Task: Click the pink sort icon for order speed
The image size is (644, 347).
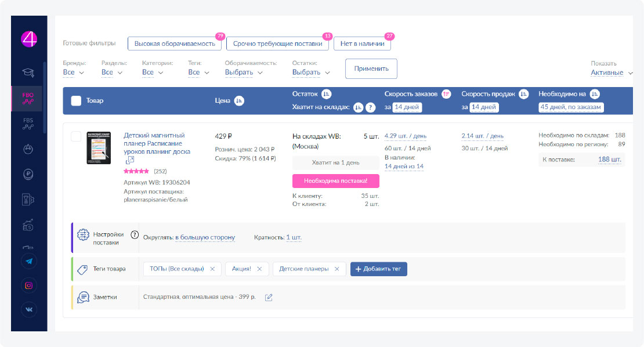Action: pyautogui.click(x=446, y=94)
